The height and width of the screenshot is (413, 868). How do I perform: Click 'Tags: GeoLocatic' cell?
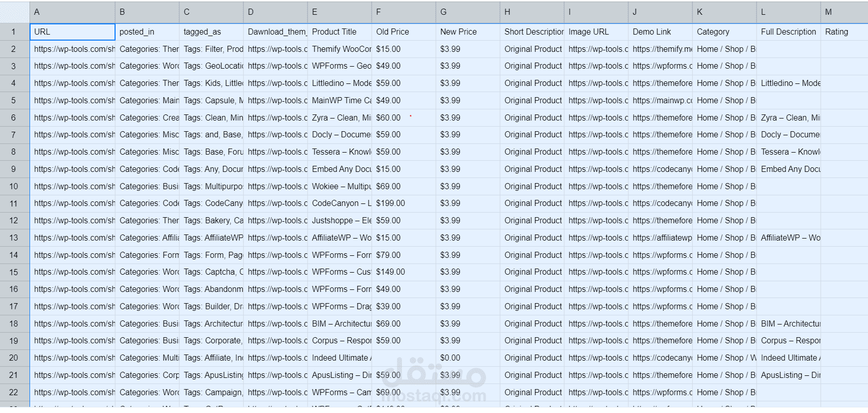(211, 66)
